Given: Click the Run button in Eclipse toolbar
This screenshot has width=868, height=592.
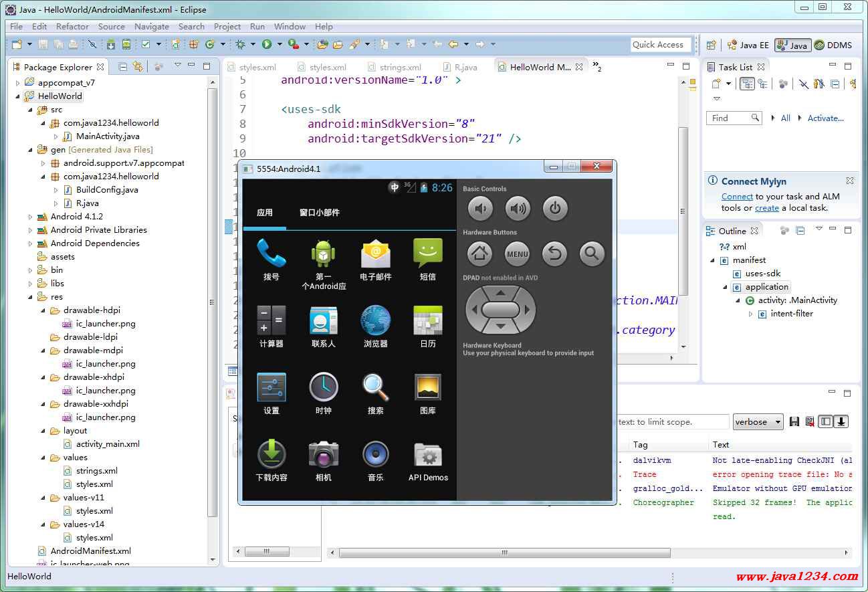Looking at the screenshot, I should 267,44.
